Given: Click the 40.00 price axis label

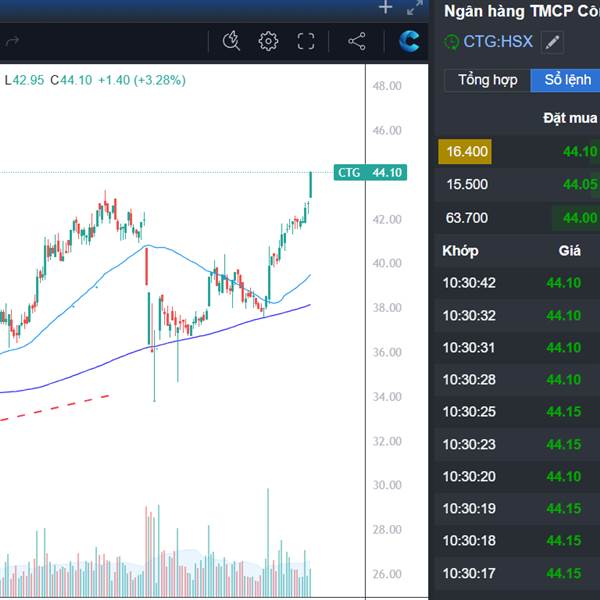Looking at the screenshot, I should pos(387,263).
